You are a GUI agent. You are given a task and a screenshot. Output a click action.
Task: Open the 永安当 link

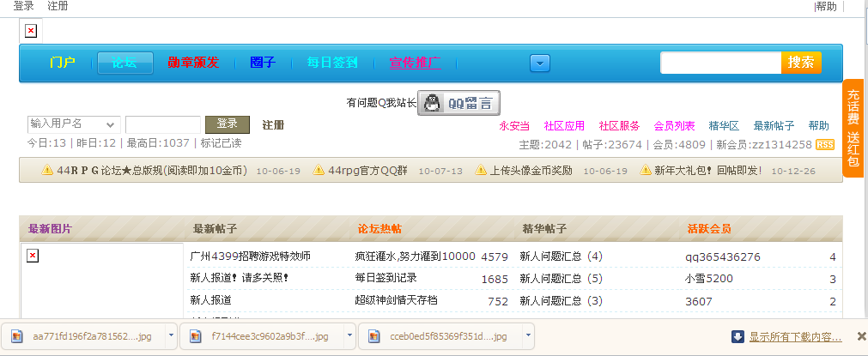click(514, 125)
